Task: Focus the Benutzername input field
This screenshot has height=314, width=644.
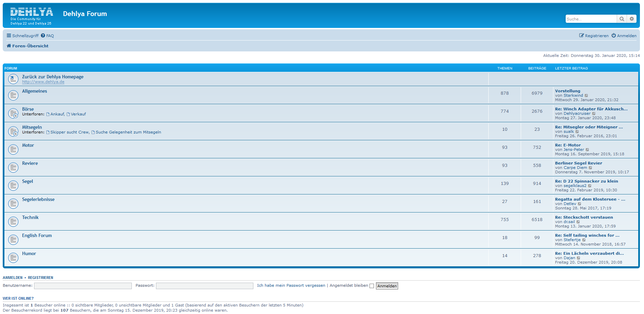Action: [83, 286]
